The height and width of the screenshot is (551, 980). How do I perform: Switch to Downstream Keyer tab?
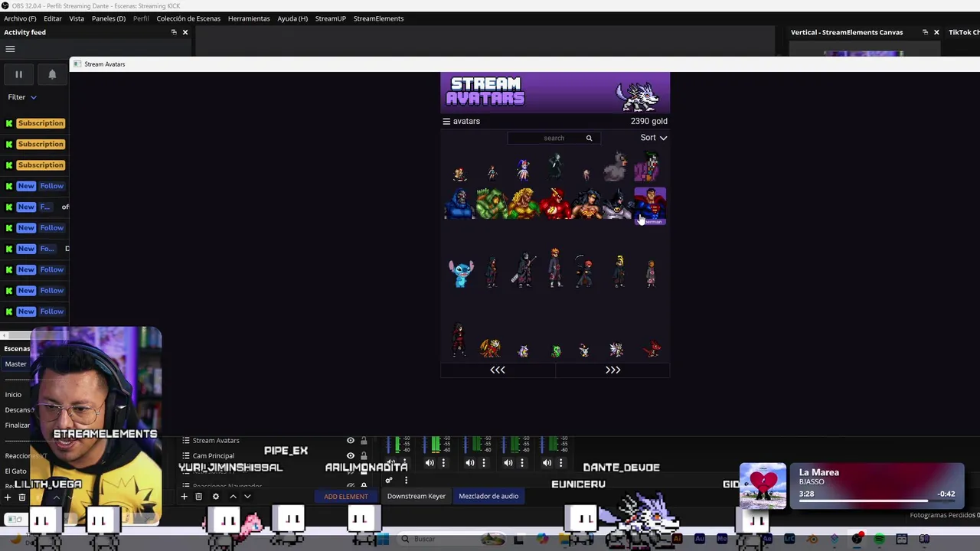point(416,496)
